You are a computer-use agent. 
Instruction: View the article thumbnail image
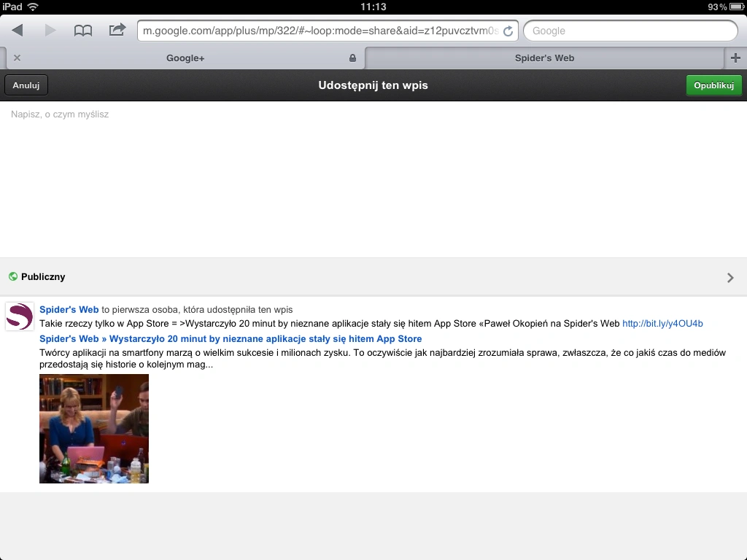pyautogui.click(x=94, y=429)
